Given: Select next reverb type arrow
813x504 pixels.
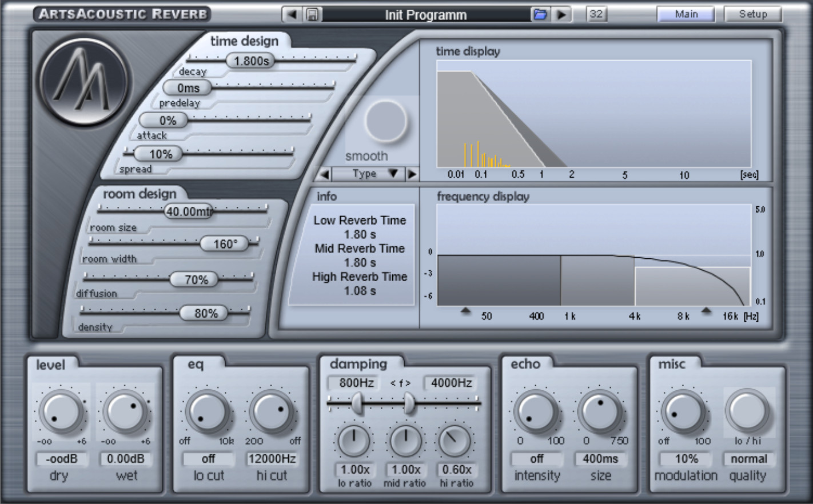Looking at the screenshot, I should click(412, 174).
